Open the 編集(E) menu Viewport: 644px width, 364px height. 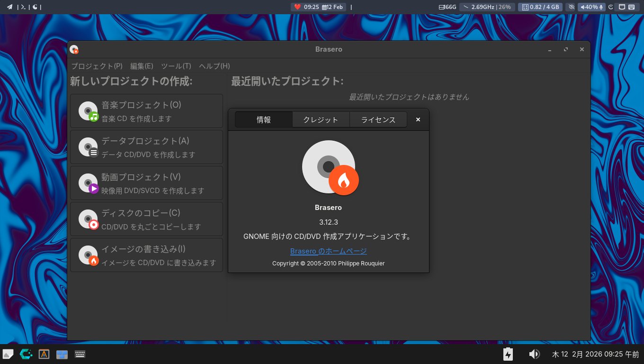[142, 66]
